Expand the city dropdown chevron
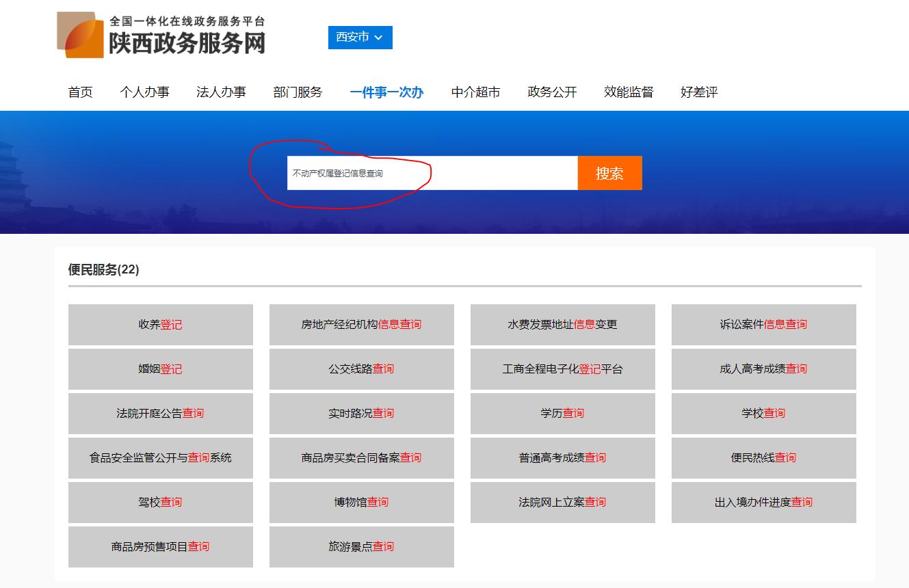Image resolution: width=909 pixels, height=588 pixels. pos(379,38)
